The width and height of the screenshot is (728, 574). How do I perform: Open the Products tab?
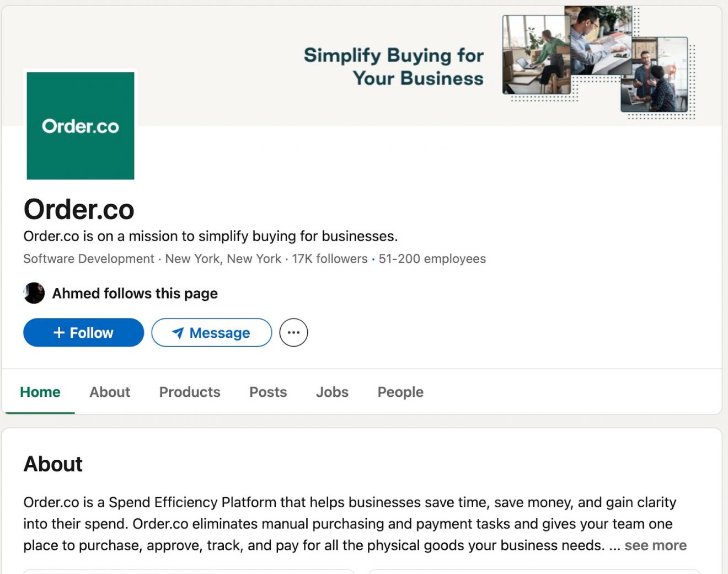click(189, 392)
